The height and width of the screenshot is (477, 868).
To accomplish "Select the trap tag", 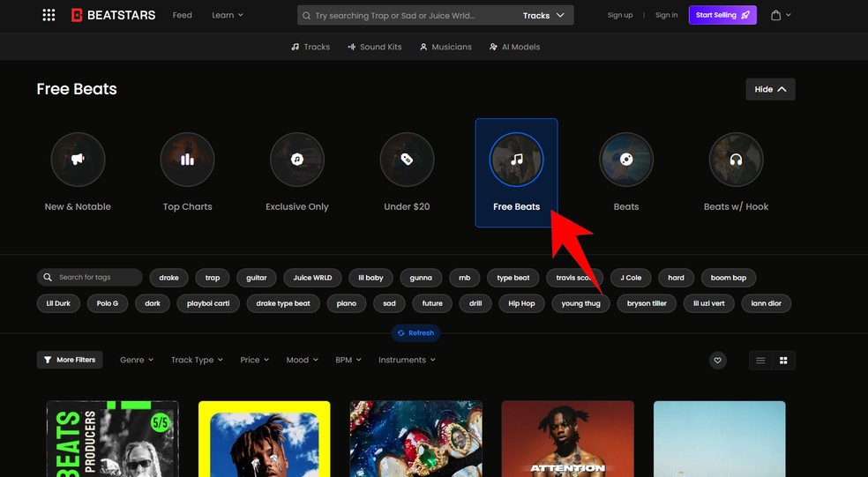I will click(x=213, y=278).
